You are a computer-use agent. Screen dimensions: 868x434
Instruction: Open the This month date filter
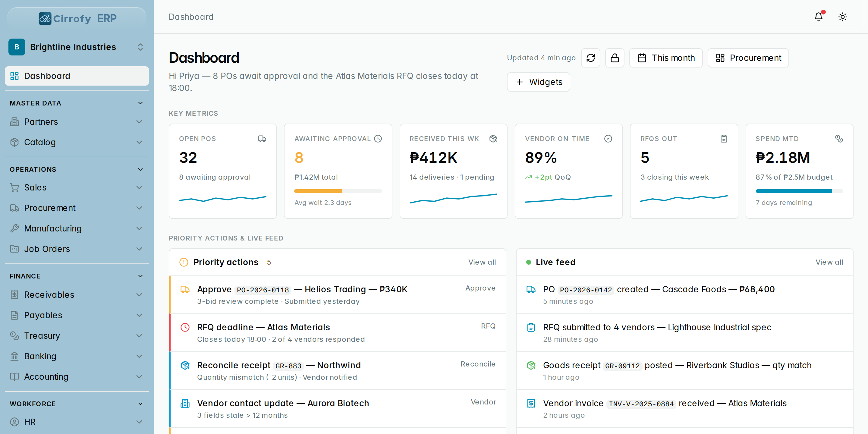(666, 58)
